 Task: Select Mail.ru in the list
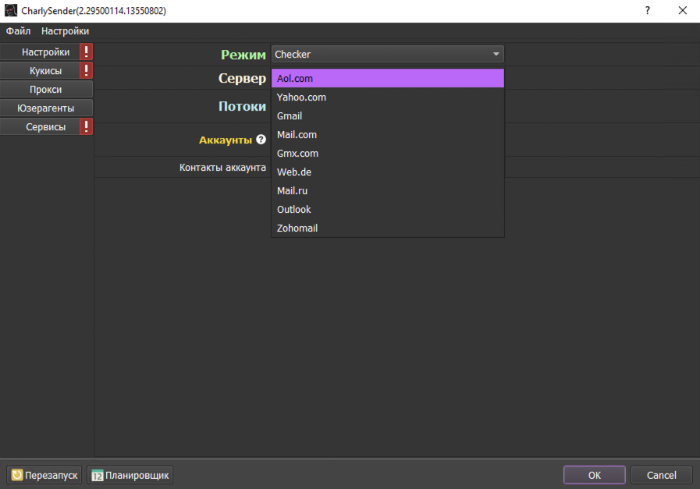click(x=387, y=191)
